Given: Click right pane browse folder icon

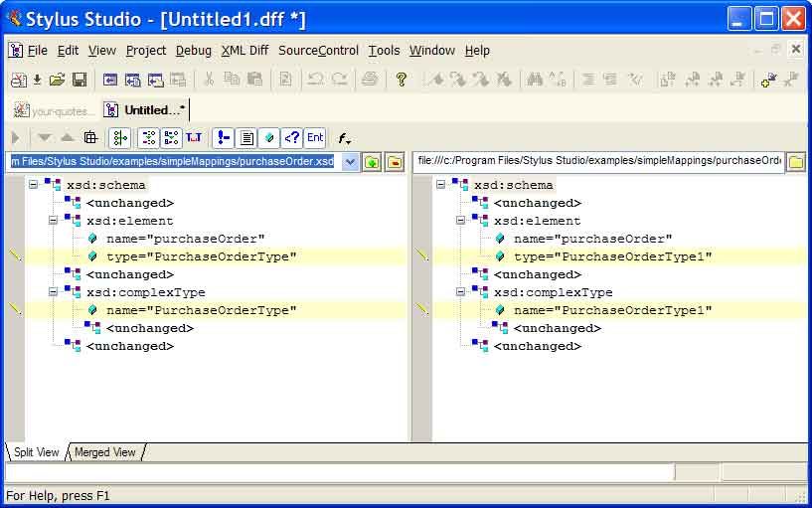Looking at the screenshot, I should tap(796, 162).
